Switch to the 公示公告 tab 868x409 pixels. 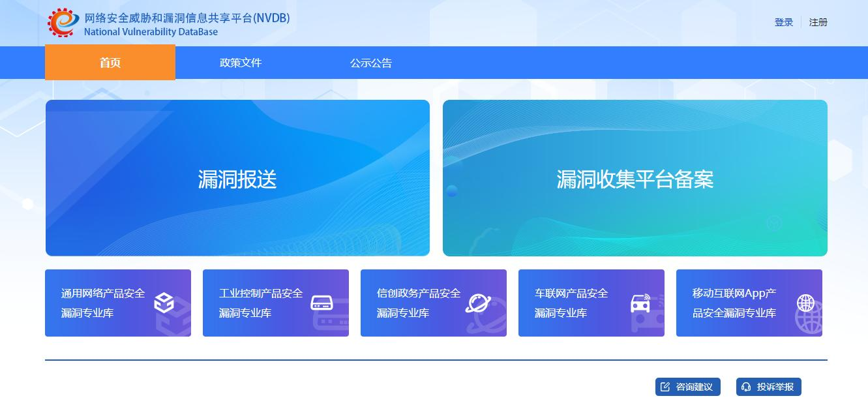(x=371, y=63)
